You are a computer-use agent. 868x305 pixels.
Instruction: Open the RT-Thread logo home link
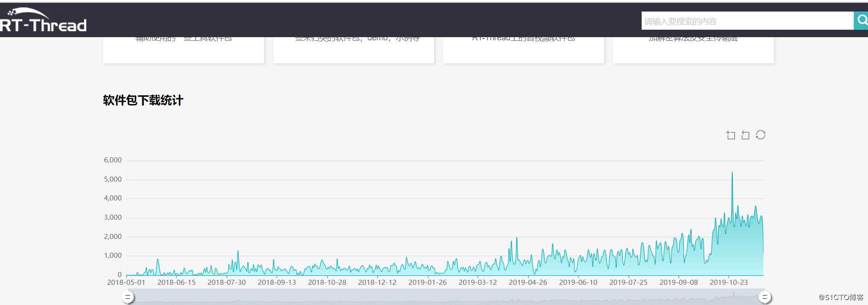[x=43, y=20]
